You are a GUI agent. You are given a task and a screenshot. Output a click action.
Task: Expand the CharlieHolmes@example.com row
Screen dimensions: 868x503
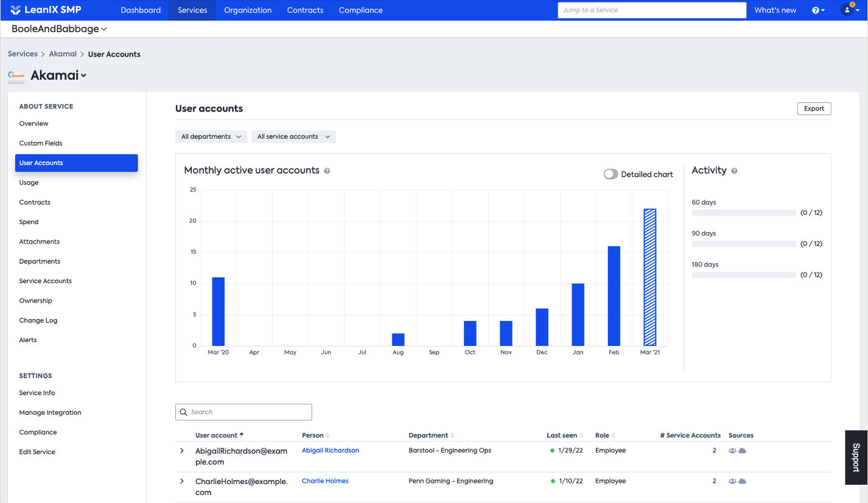(181, 481)
